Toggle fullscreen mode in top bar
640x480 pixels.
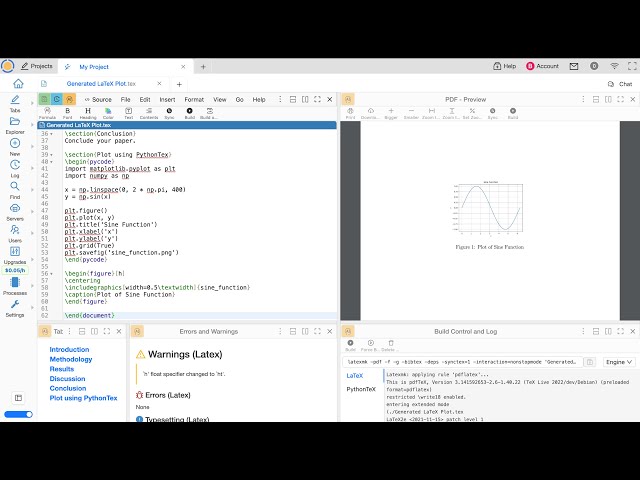[x=632, y=66]
